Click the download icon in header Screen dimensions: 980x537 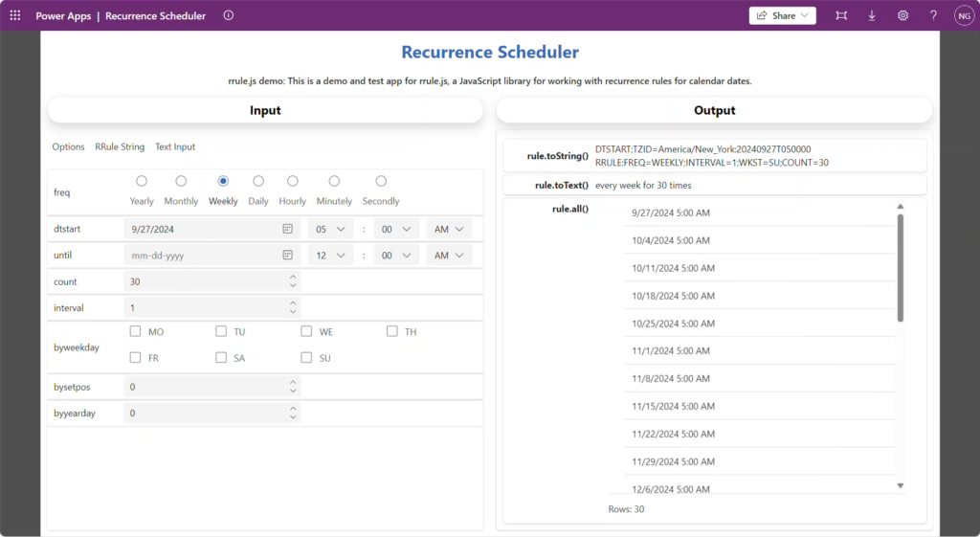872,15
